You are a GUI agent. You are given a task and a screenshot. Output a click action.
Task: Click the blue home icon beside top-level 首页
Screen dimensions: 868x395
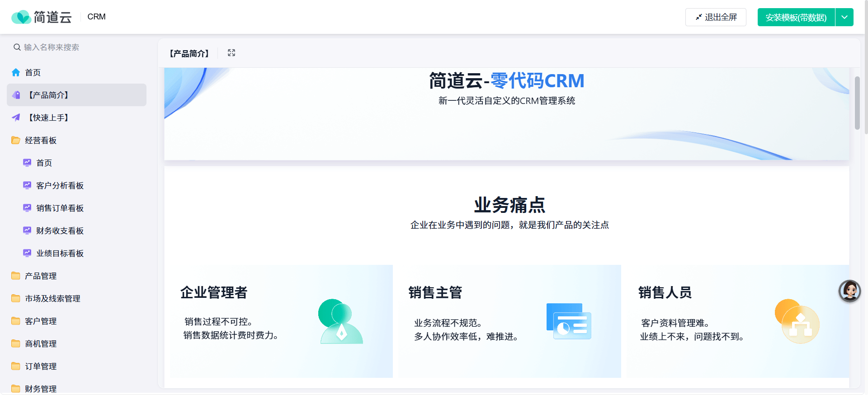[x=16, y=72]
